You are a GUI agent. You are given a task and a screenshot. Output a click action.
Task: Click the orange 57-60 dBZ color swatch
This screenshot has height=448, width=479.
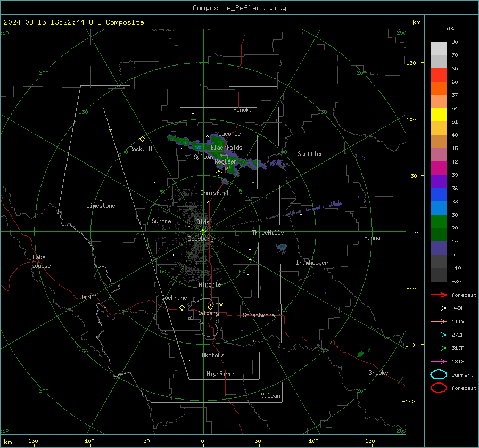pos(439,88)
